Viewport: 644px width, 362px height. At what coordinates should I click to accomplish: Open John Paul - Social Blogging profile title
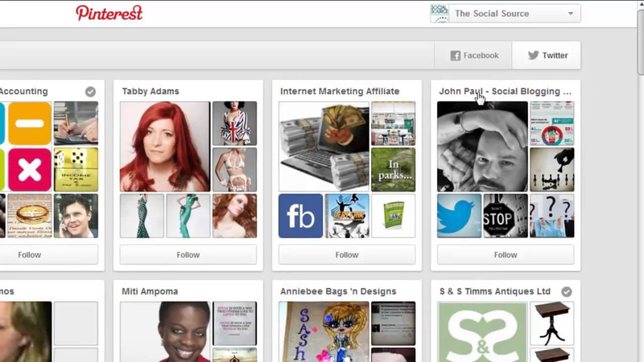(505, 92)
